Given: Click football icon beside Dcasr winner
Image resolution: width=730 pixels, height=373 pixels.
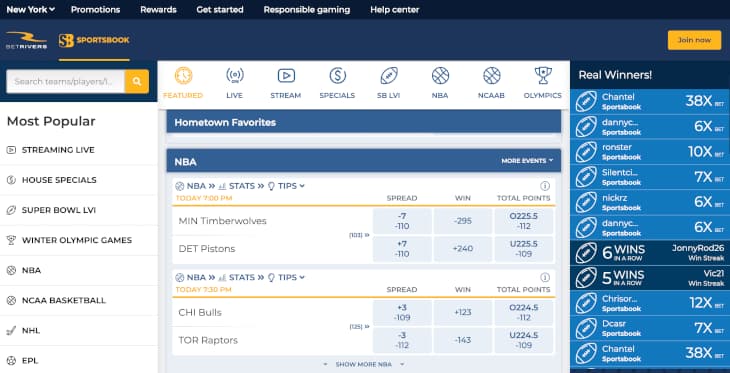Looking at the screenshot, I should (586, 328).
